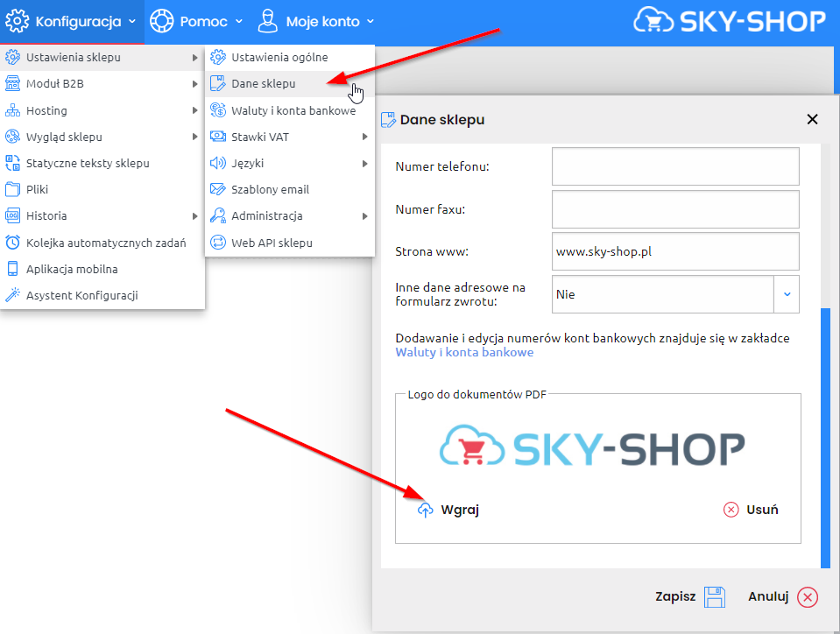
Task: Click the floppy disk save icon
Action: point(714,596)
